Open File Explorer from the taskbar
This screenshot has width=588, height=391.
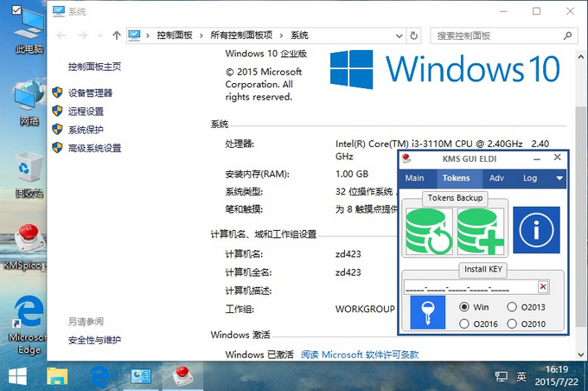point(57,376)
